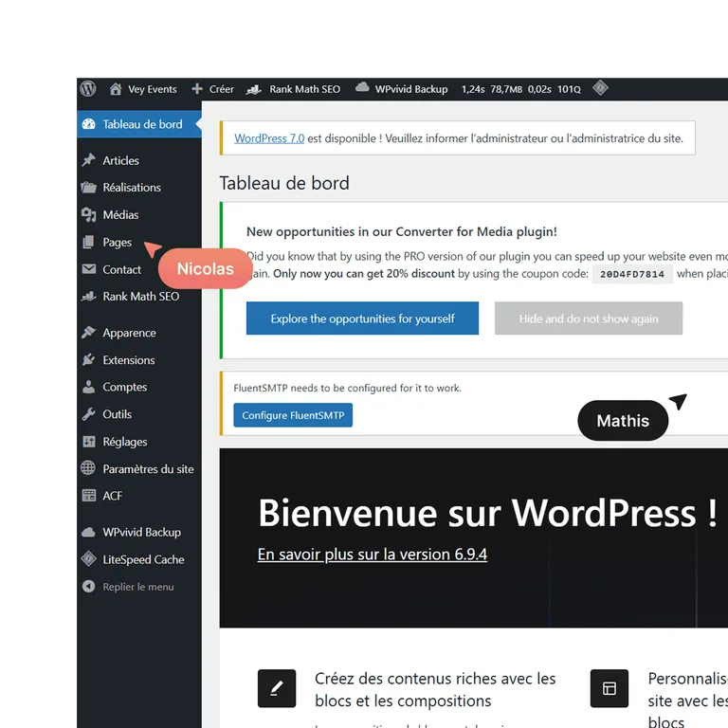Open the Extensions menu label
The width and height of the screenshot is (728, 728).
[x=129, y=360]
